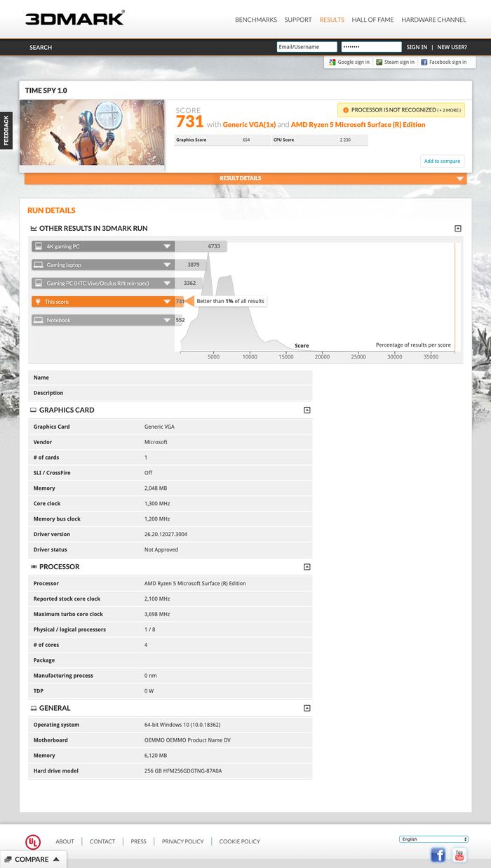
Task: Open the Contact footer link
Action: click(x=102, y=841)
